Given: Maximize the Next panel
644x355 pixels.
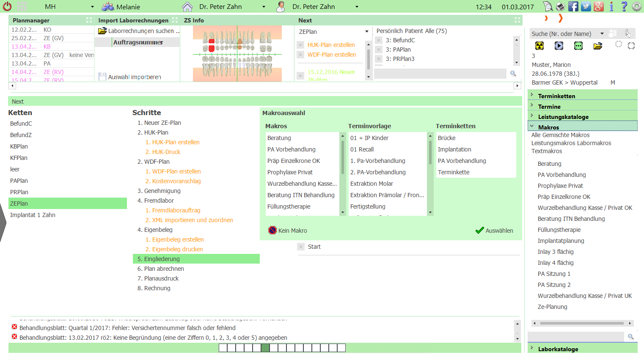Looking at the screenshot, I should [517, 20].
